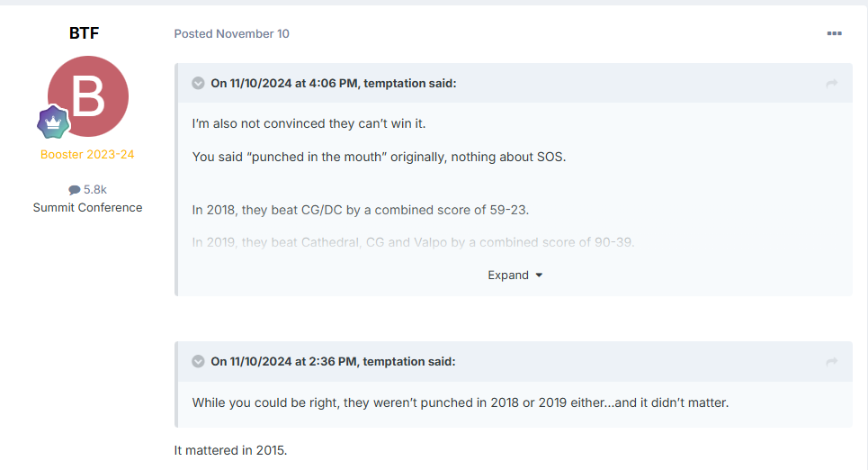
Task: Click the Posted November 10 timestamp
Action: point(231,34)
